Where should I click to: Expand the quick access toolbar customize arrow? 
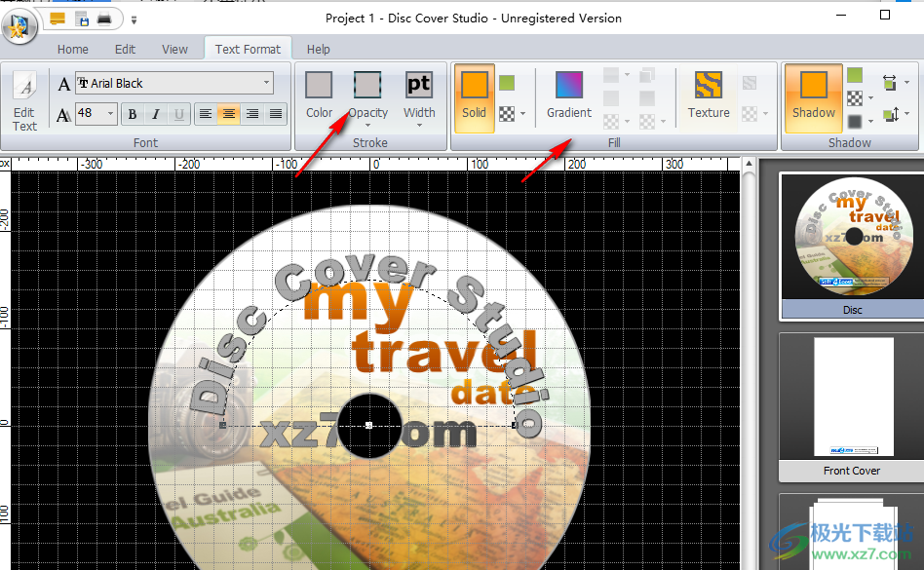tap(134, 20)
